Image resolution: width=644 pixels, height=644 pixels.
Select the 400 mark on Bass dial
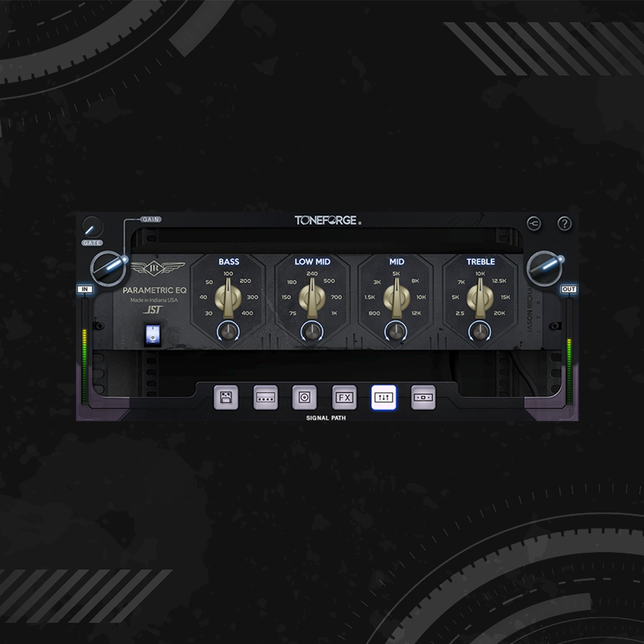click(247, 313)
